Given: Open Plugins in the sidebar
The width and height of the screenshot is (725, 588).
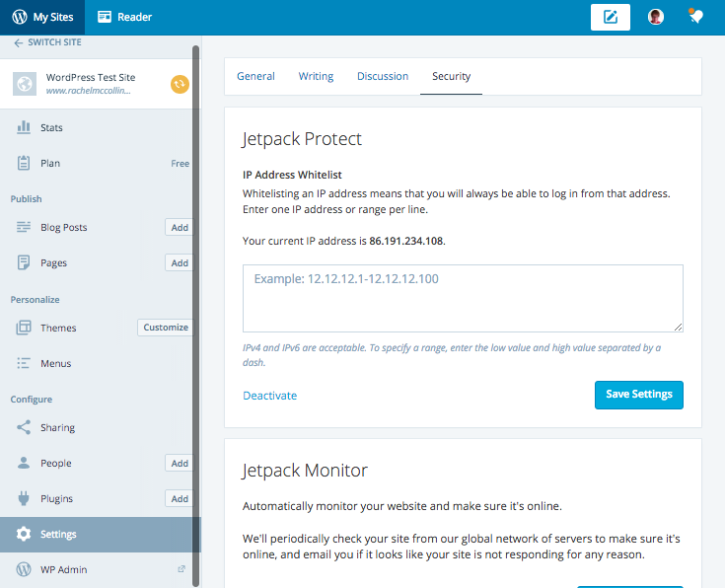Looking at the screenshot, I should point(57,498).
